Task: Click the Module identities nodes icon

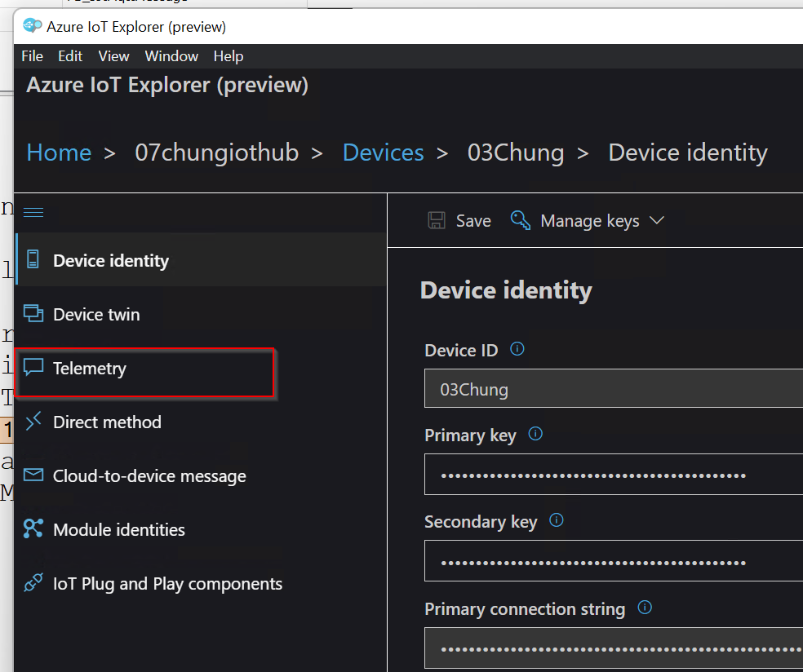Action: [33, 528]
